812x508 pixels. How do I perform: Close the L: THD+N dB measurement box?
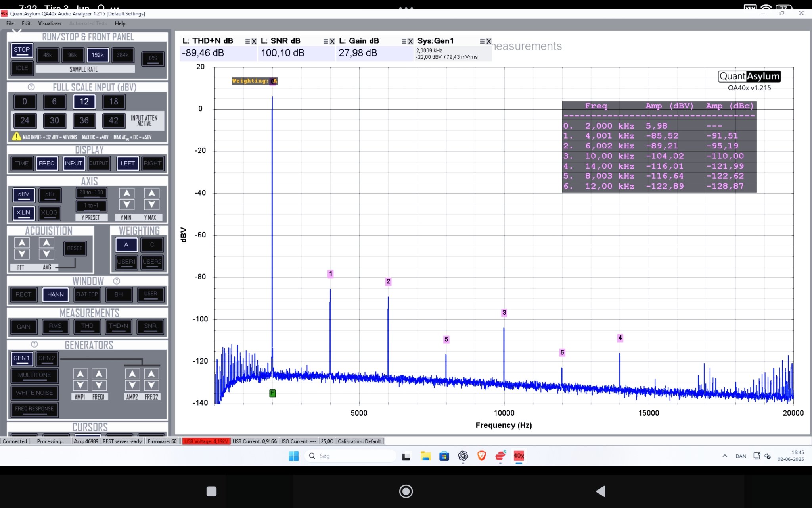click(254, 41)
